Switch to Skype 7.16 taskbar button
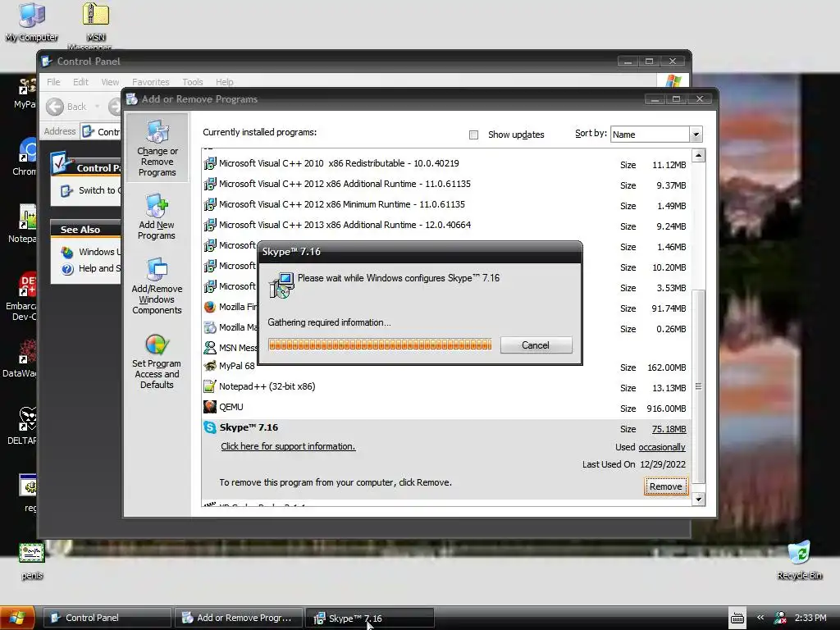 pyautogui.click(x=370, y=618)
